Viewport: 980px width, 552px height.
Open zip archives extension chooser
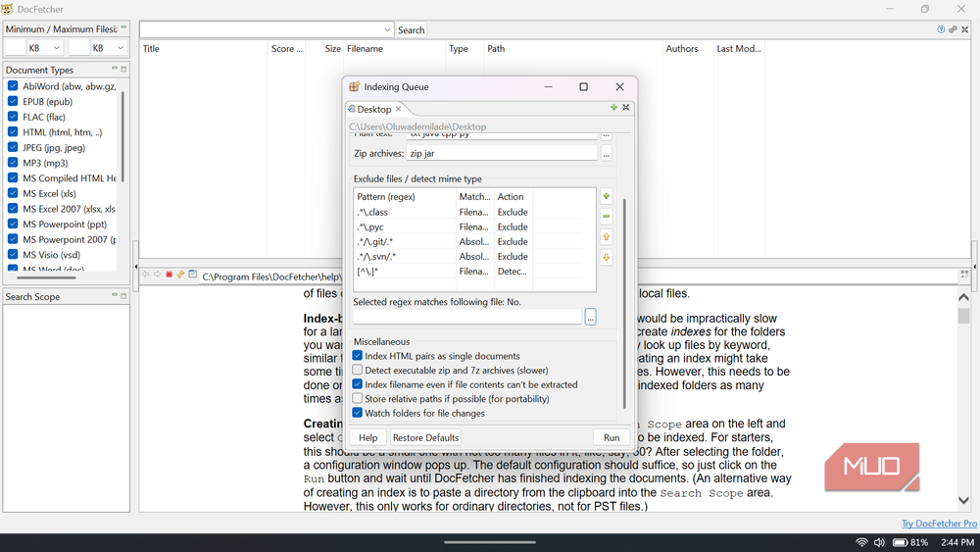pos(607,153)
